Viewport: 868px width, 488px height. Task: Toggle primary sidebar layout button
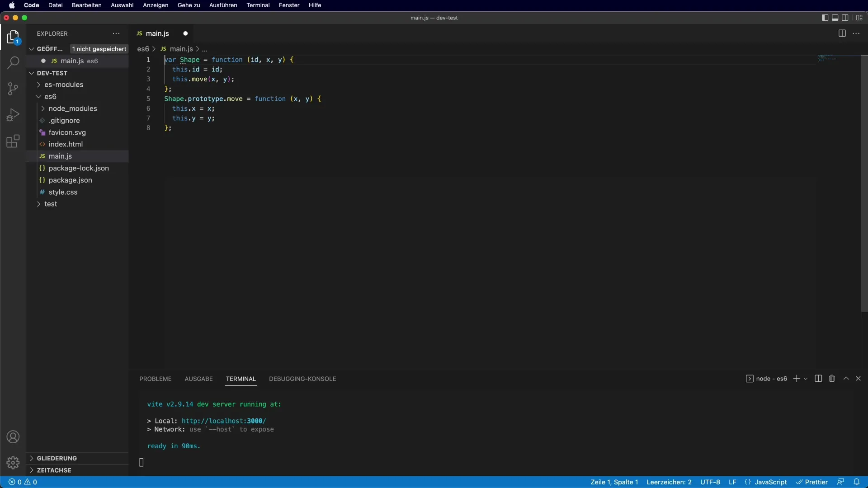point(825,18)
